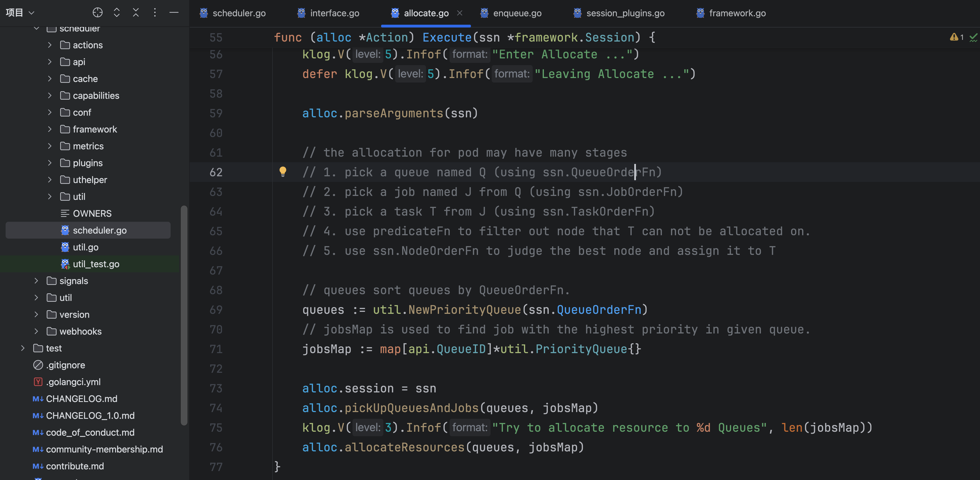Click the collapse all tree icon
The image size is (980, 480).
136,13
